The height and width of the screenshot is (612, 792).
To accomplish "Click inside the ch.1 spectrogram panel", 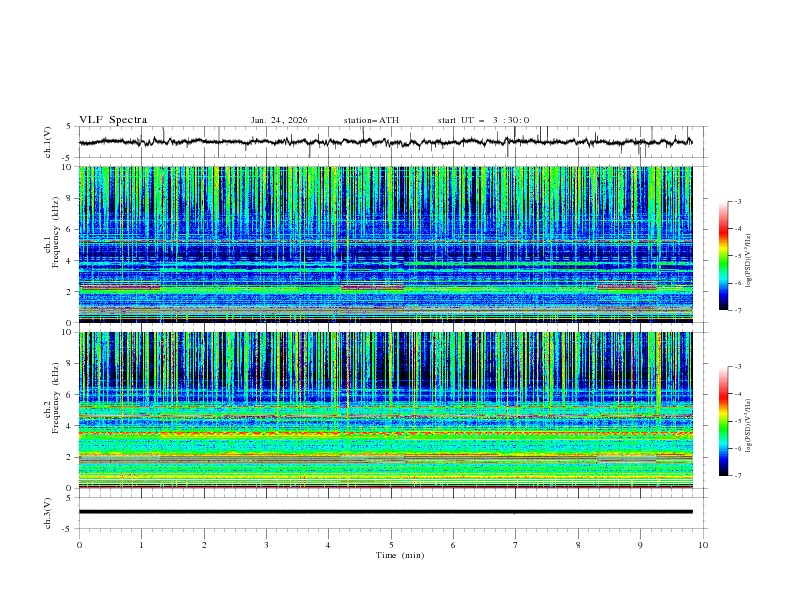I will (390, 244).
